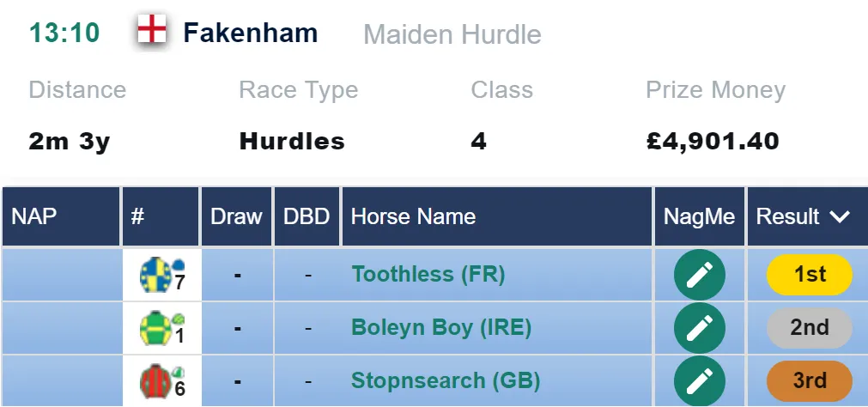This screenshot has height=407, width=868.
Task: Select the Stopnsearch (GB) horse link
Action: click(x=446, y=381)
